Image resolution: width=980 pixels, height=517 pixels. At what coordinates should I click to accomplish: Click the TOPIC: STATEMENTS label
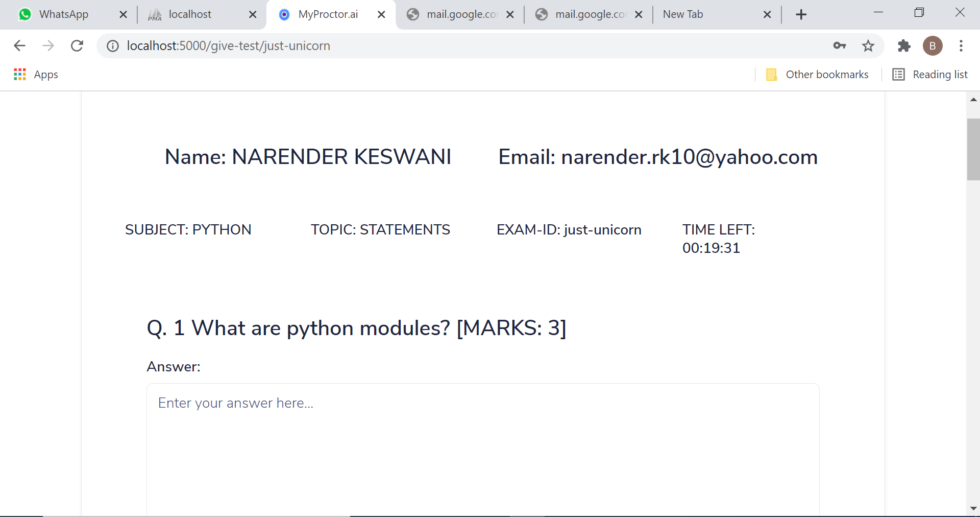click(380, 230)
